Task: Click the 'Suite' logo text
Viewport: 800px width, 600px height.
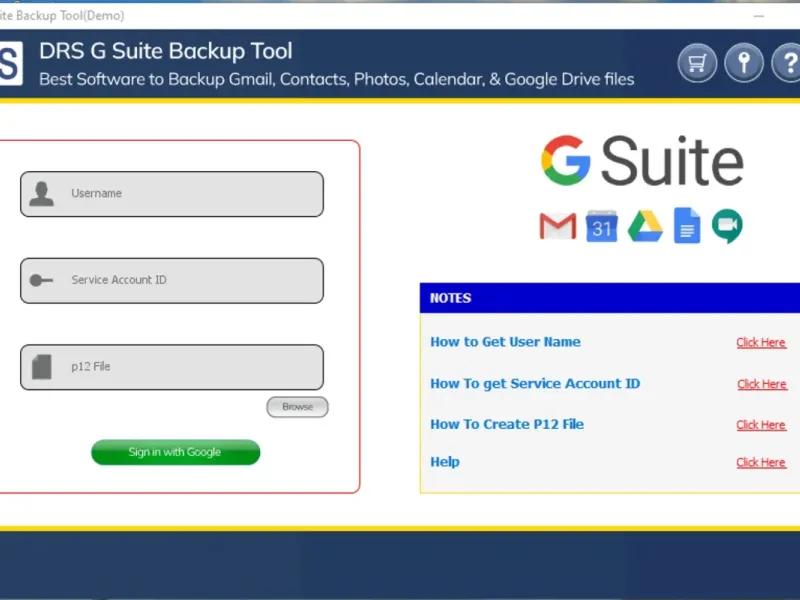Action: click(672, 161)
